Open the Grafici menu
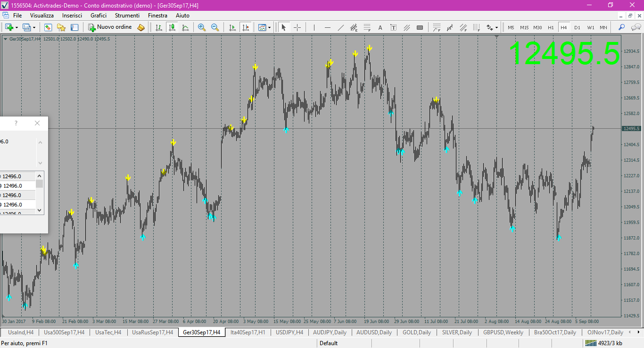 tap(99, 16)
